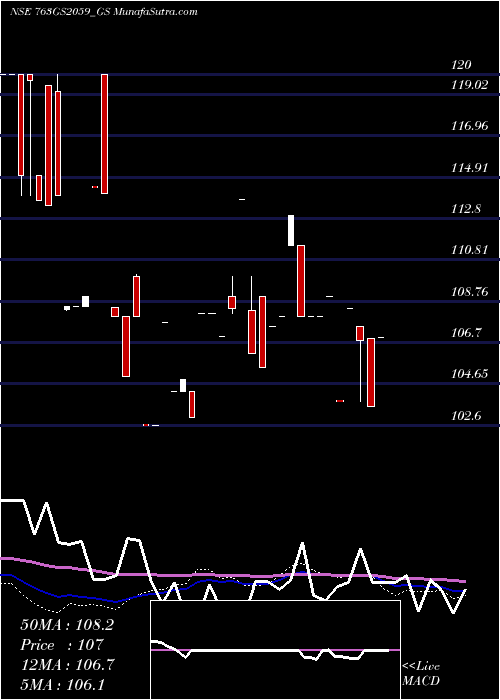Click the 50MA : 108.2 reading
The image size is (500, 700).
[67, 625]
